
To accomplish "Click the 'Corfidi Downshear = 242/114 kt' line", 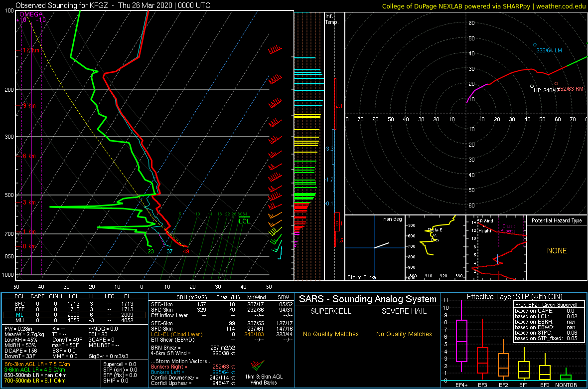I will point(193,378).
